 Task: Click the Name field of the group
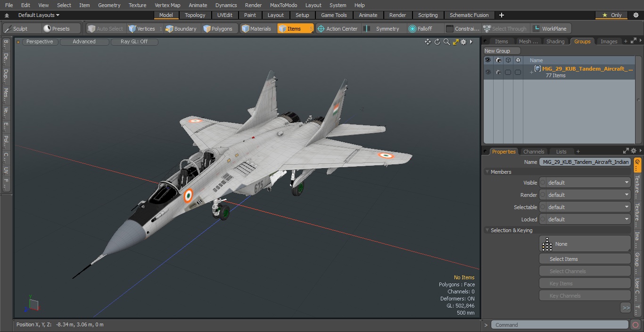tap(585, 162)
